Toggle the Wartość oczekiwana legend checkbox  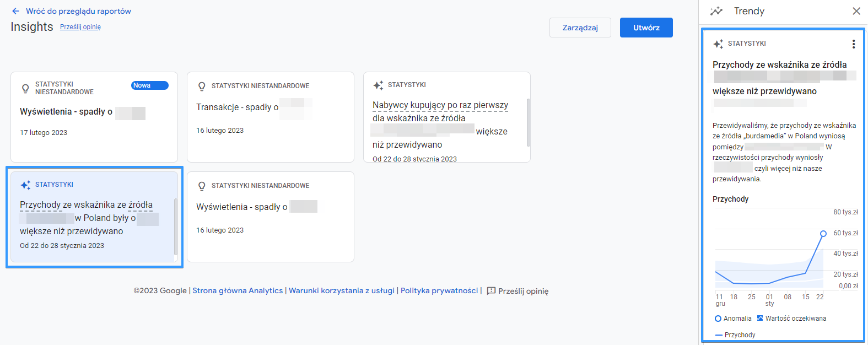click(791, 319)
